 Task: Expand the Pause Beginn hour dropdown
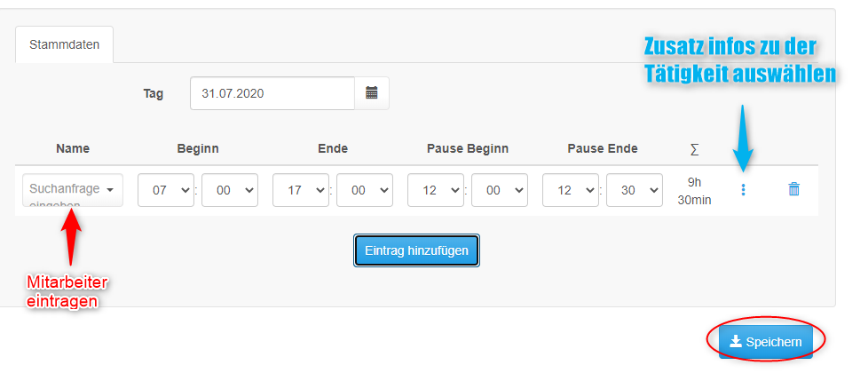coord(436,190)
